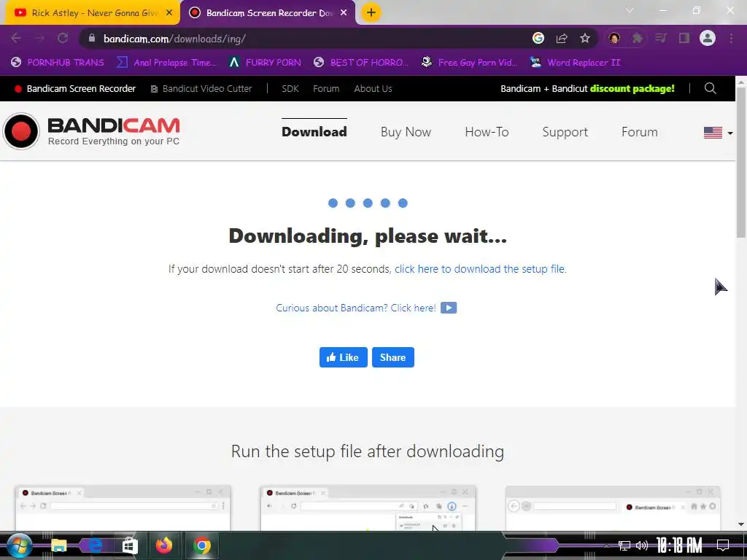Click the padlock site info icon

coord(92,38)
